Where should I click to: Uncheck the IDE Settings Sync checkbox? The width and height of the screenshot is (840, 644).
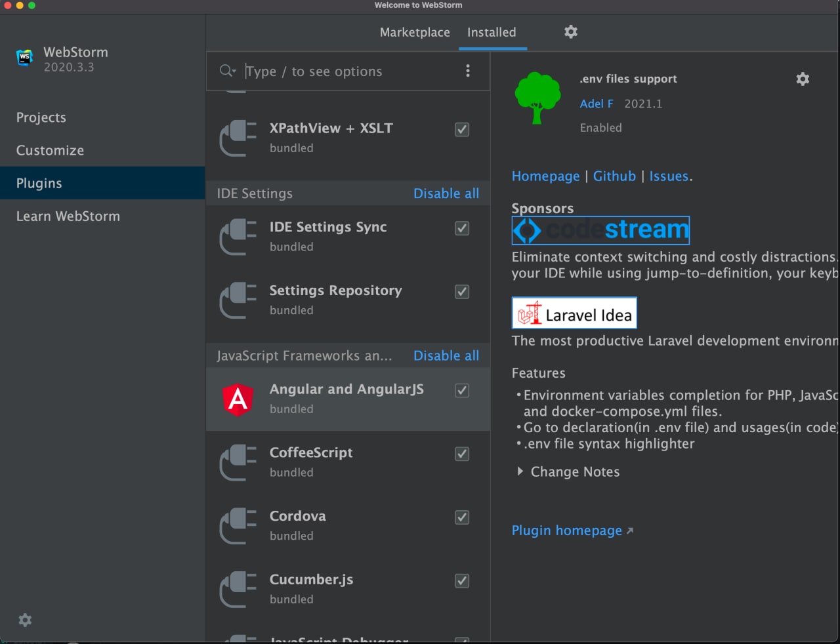[x=462, y=228]
